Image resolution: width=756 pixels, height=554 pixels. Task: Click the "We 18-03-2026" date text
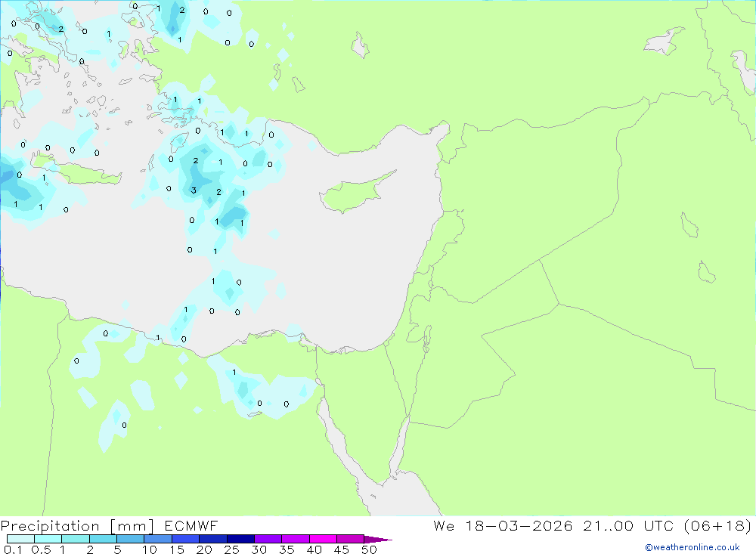[x=503, y=525]
